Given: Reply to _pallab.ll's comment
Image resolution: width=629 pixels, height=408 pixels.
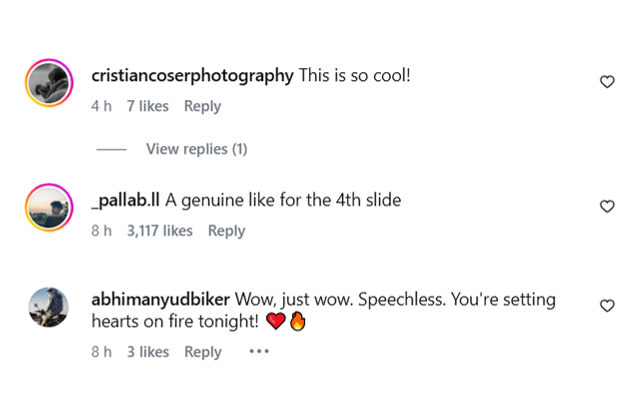Looking at the screenshot, I should (226, 230).
